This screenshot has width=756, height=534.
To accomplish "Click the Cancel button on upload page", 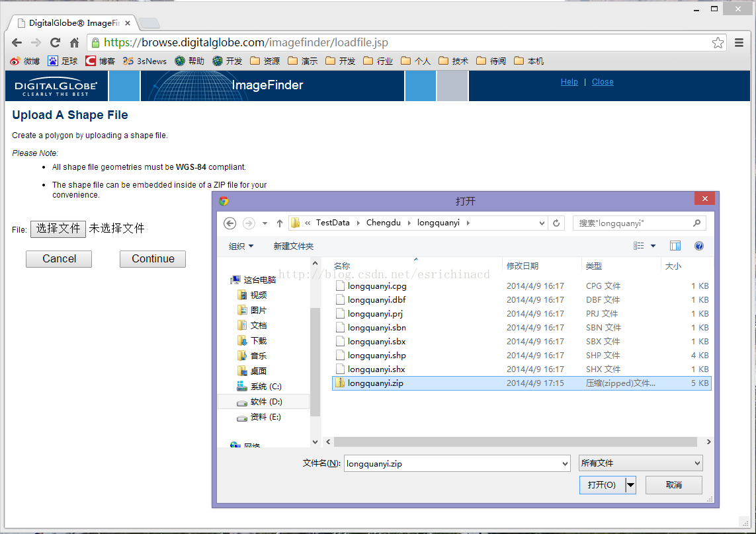I will coord(59,259).
